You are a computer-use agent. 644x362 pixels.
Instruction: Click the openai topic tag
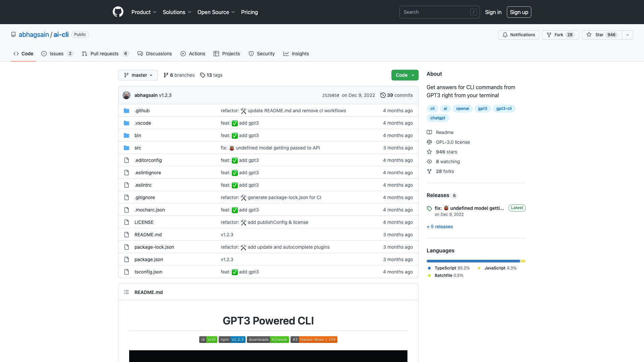pos(463,109)
